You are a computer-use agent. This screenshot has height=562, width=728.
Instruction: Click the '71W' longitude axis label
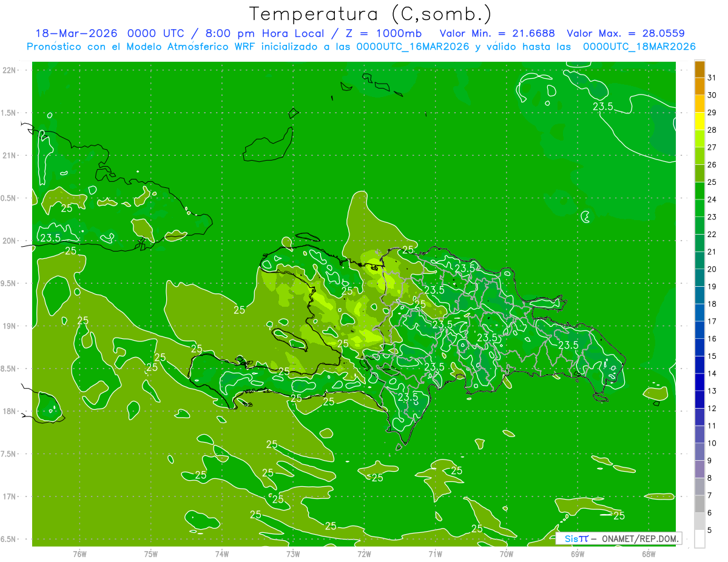coord(435,554)
